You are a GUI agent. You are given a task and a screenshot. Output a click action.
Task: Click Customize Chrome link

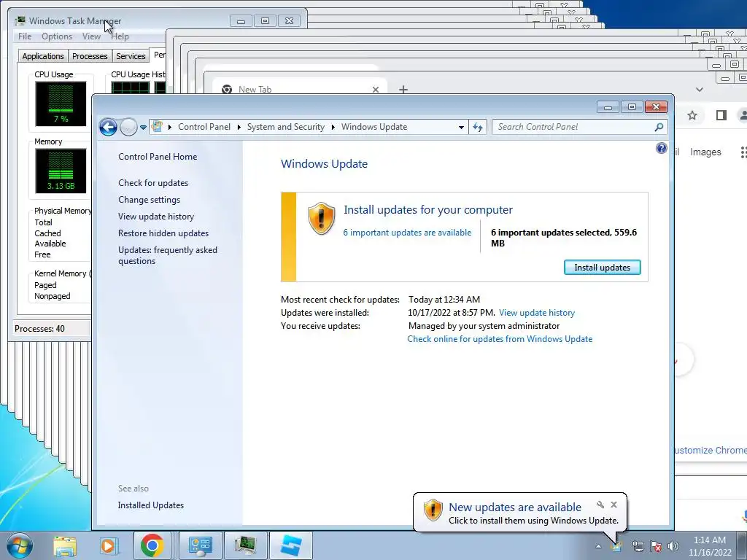tap(711, 450)
